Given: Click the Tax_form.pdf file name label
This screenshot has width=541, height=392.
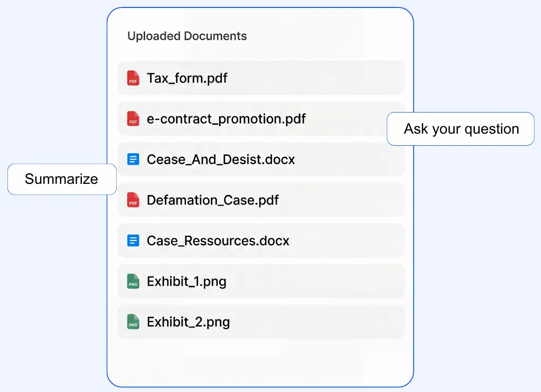Looking at the screenshot, I should click(187, 78).
